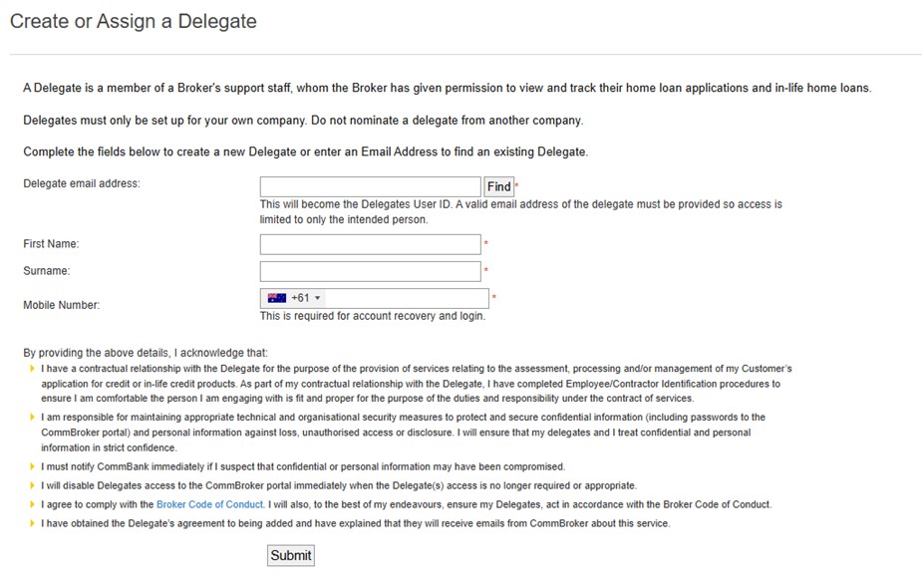Click bullet arrow beside security measures statement
This screenshot has width=922, height=588.
(32, 418)
